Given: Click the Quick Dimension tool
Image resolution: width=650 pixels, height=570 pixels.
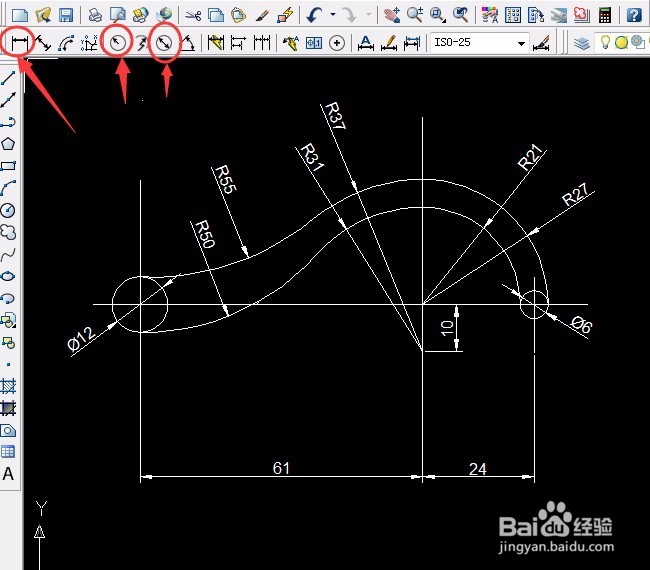Looking at the screenshot, I should point(216,42).
